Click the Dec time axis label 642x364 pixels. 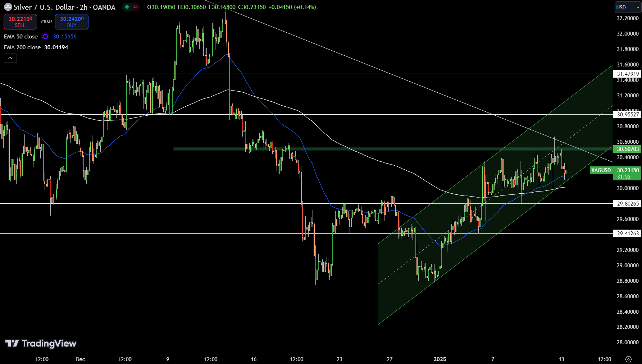coord(81,359)
